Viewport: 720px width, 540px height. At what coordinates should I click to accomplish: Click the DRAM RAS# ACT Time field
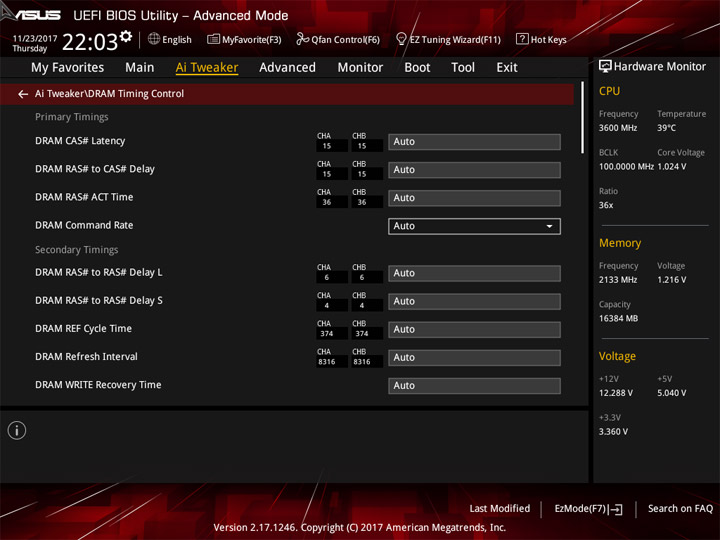tap(474, 198)
